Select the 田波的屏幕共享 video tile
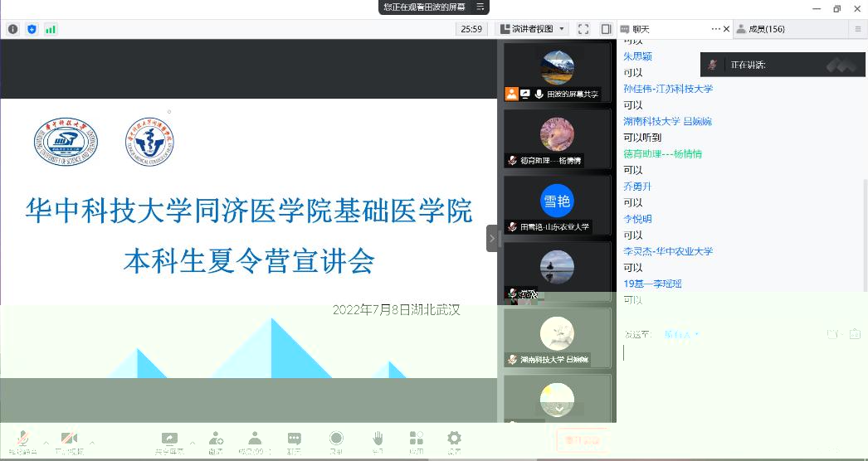 (x=557, y=72)
